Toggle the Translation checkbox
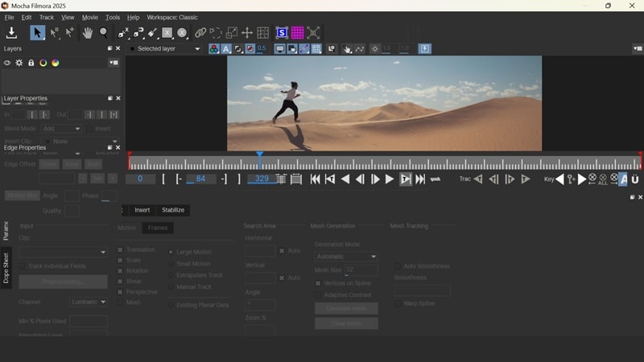 (x=120, y=249)
